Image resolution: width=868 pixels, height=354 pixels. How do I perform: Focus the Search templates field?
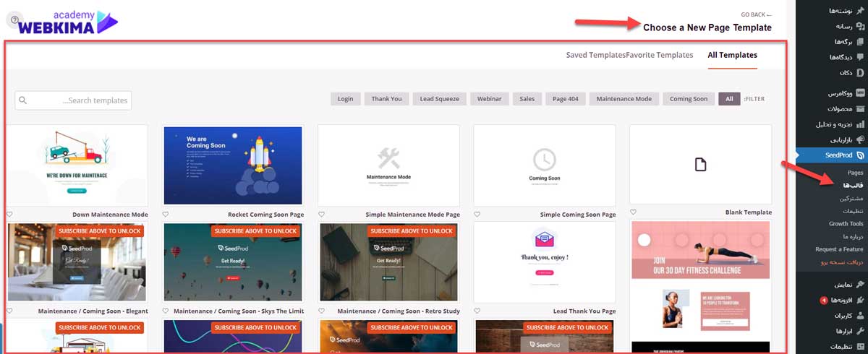(x=73, y=100)
